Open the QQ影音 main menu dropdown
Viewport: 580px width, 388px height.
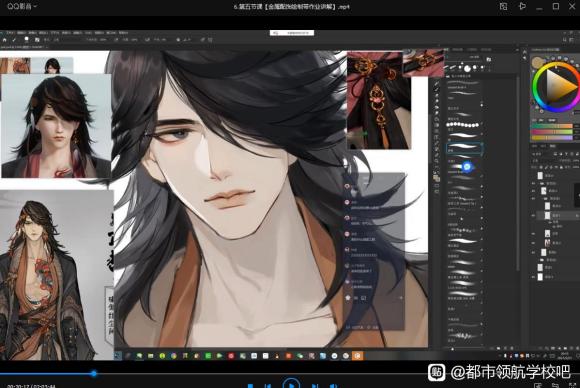point(22,6)
